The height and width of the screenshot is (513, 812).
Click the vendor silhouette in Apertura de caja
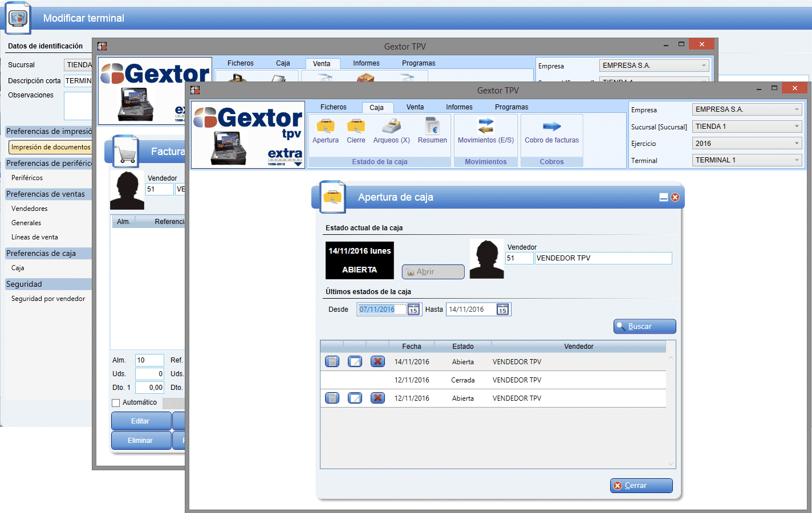pyautogui.click(x=487, y=259)
